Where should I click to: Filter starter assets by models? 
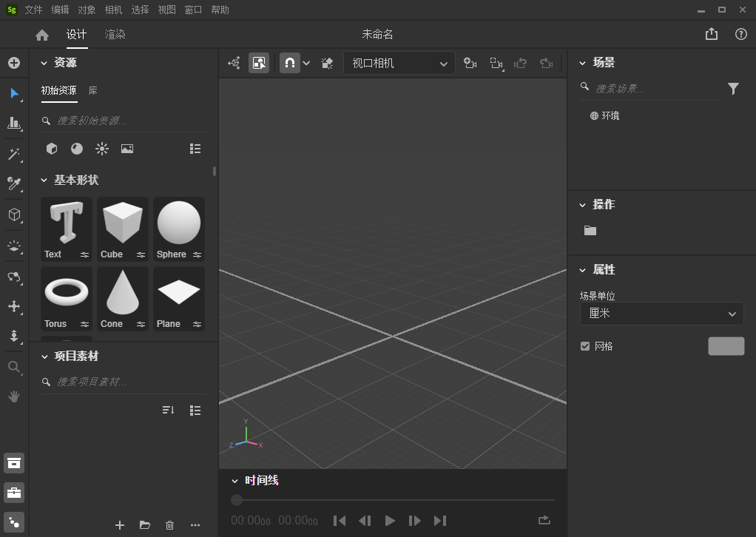coord(52,149)
